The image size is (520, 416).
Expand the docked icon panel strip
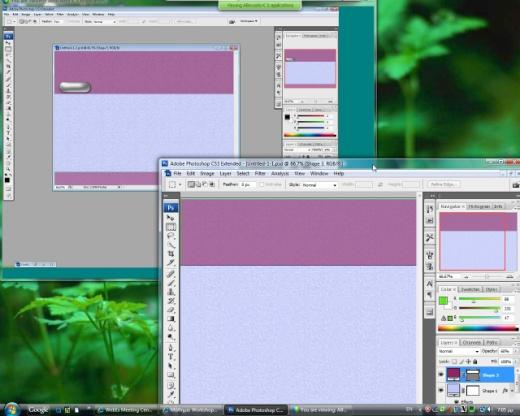point(432,196)
